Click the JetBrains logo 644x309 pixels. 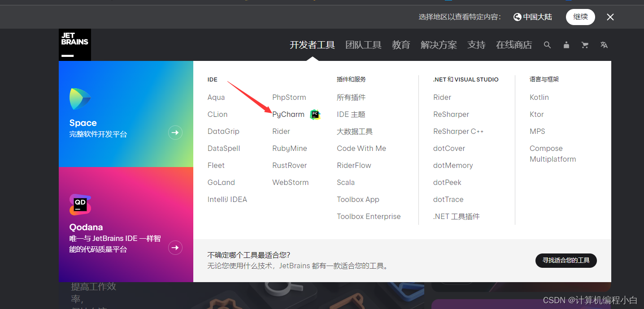pyautogui.click(x=75, y=45)
